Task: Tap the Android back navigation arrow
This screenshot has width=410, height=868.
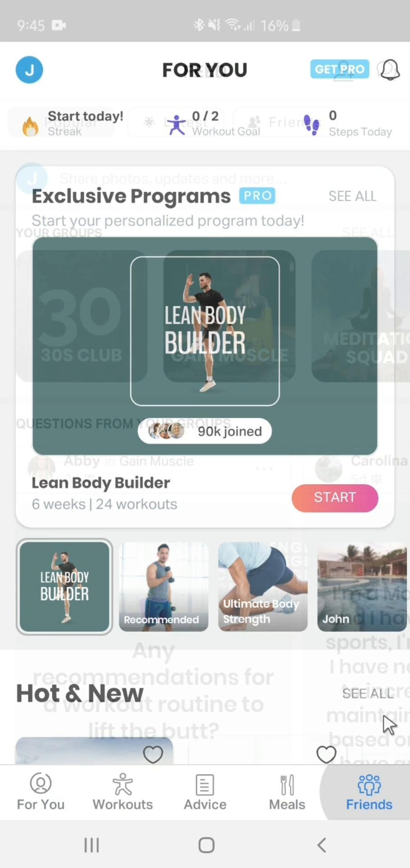Action: tap(321, 844)
